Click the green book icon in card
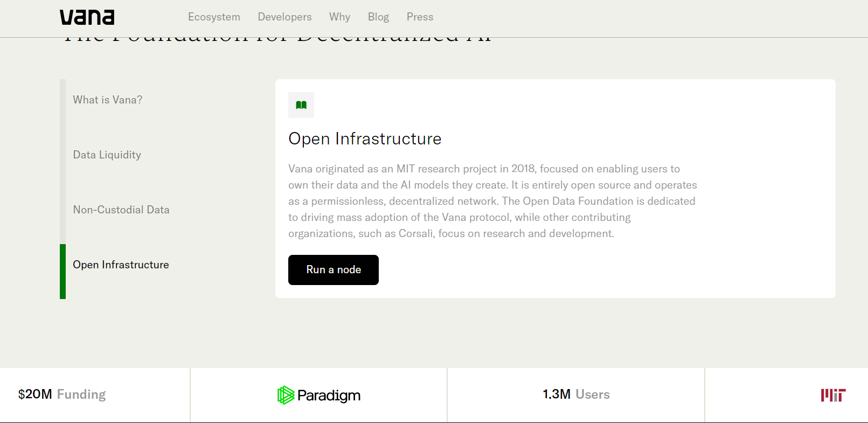The width and height of the screenshot is (868, 423). pyautogui.click(x=301, y=105)
